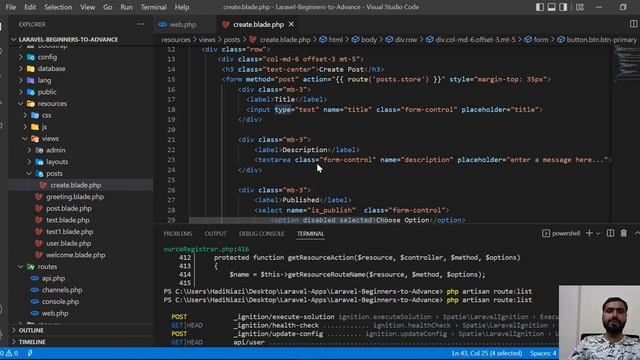Screen dimensions: 640x360
Task: Open post.blade.php file
Action: pos(69,209)
